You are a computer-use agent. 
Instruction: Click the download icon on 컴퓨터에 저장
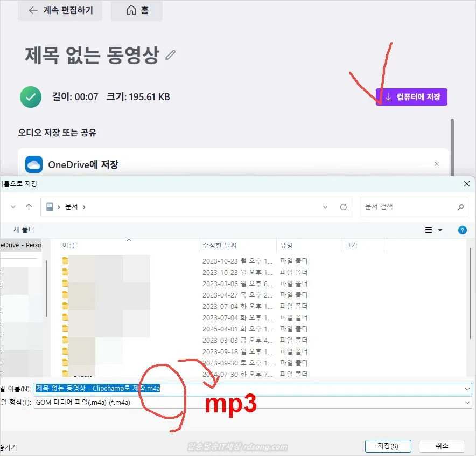(388, 97)
